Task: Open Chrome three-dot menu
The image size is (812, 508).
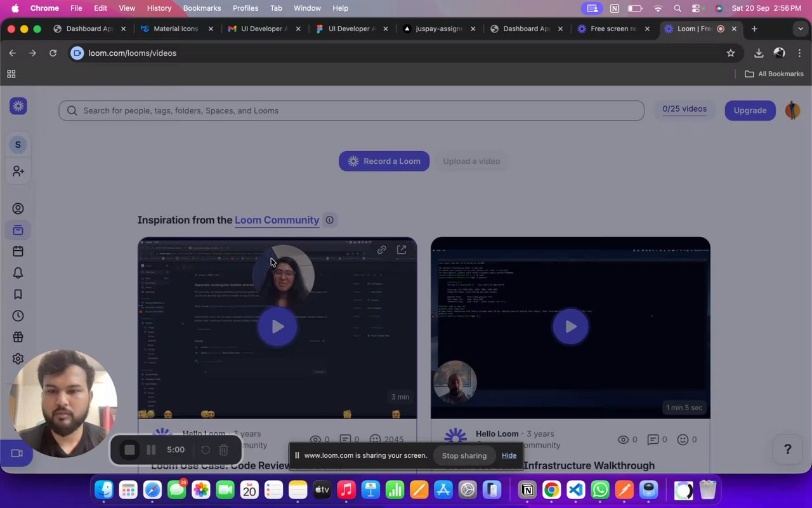Action: pos(799,53)
